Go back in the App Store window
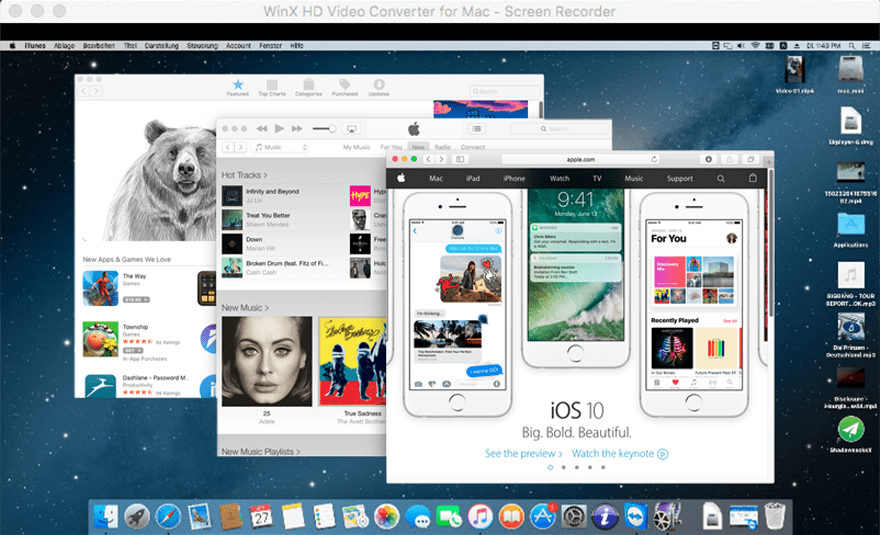The width and height of the screenshot is (880, 535). tap(84, 91)
